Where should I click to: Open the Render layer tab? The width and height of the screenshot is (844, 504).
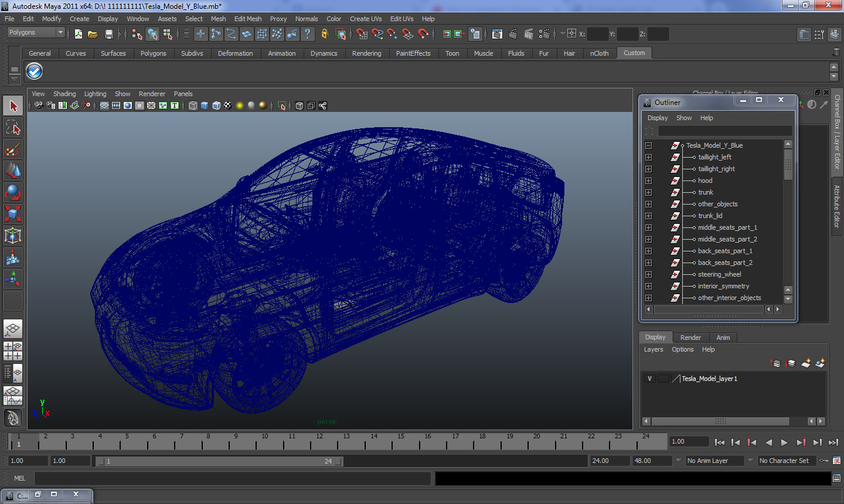[x=690, y=338]
